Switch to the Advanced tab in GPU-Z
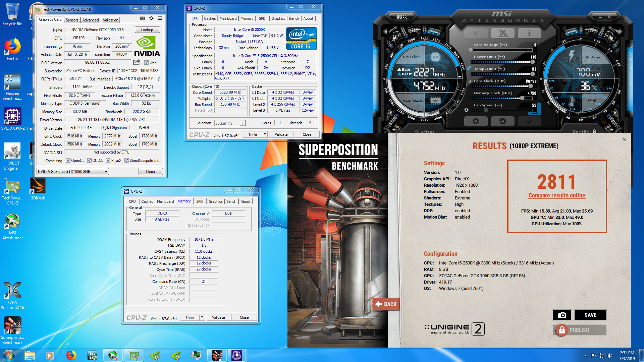The image size is (644, 362). [x=91, y=20]
